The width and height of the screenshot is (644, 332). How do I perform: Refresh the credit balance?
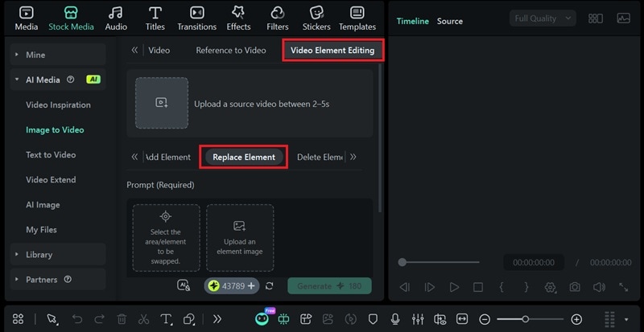[x=270, y=285]
